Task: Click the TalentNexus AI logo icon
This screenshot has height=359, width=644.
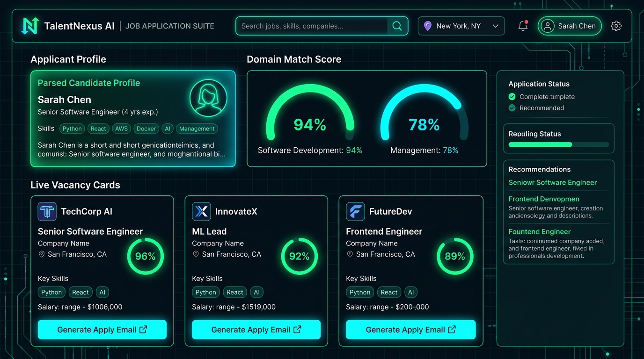Action: 30,26
